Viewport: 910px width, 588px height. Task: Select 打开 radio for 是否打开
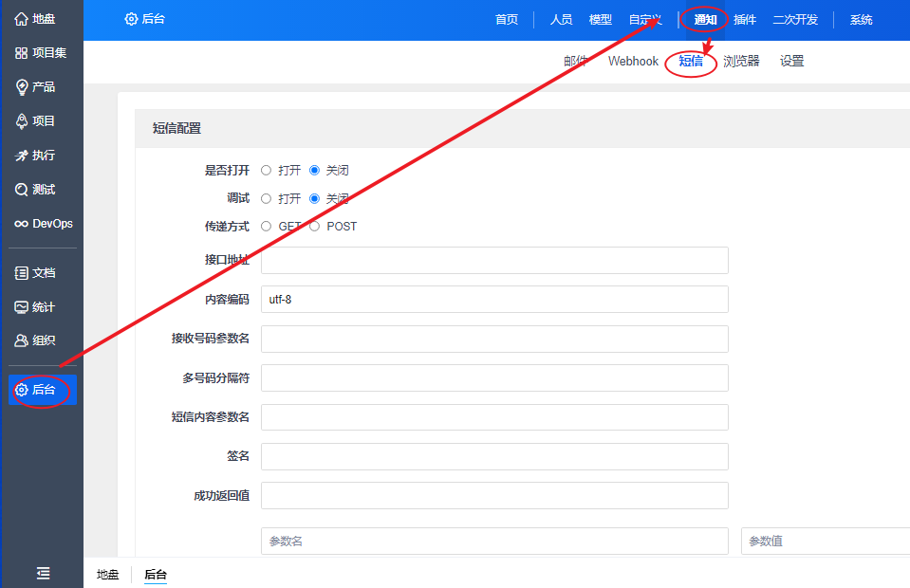(267, 171)
